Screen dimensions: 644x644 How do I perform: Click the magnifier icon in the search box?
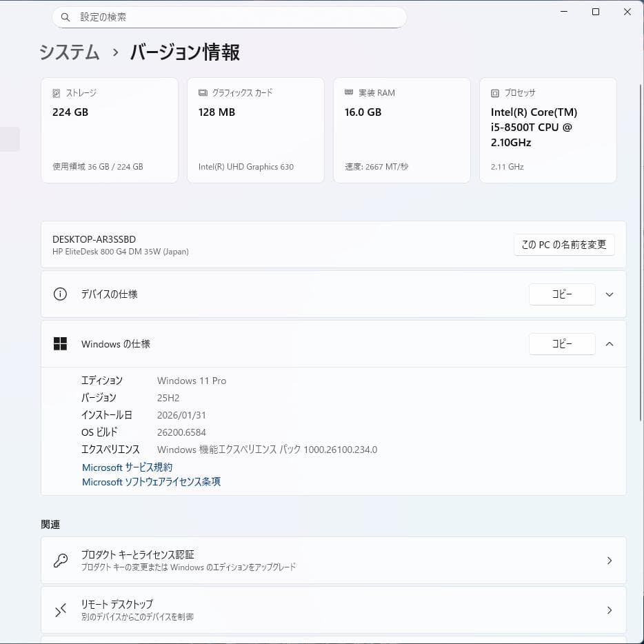coord(66,16)
